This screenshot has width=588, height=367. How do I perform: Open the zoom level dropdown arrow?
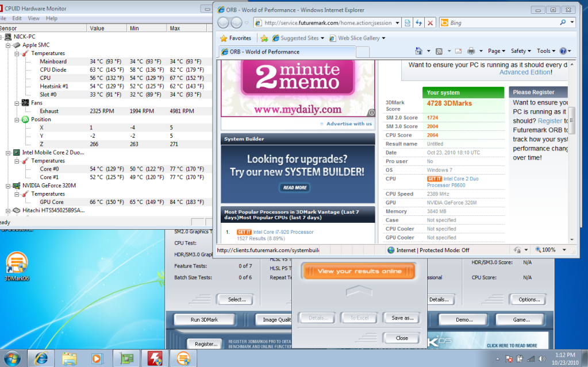click(564, 250)
